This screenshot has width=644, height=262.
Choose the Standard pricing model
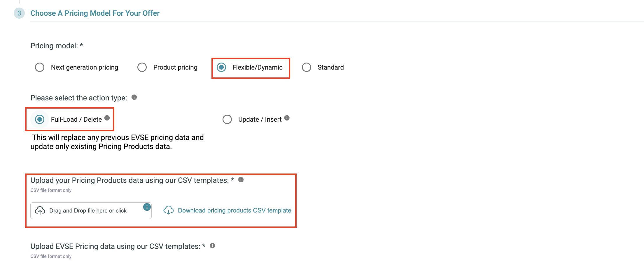click(x=307, y=67)
